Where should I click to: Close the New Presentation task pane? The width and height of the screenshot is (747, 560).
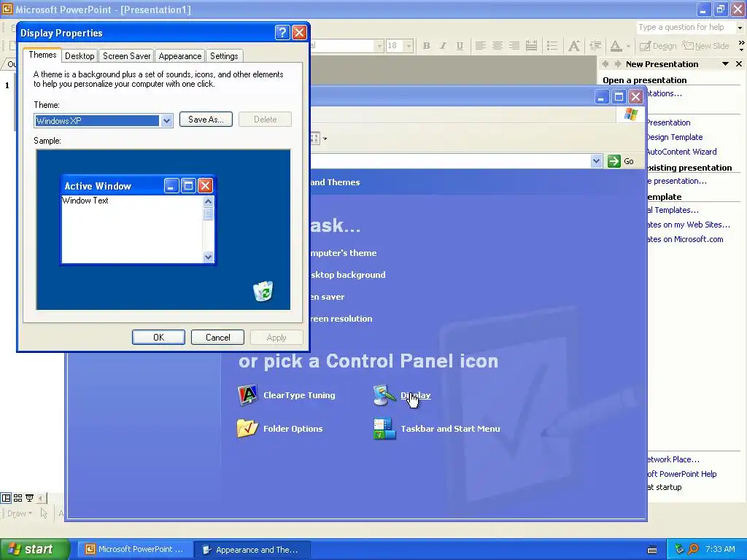[x=739, y=64]
